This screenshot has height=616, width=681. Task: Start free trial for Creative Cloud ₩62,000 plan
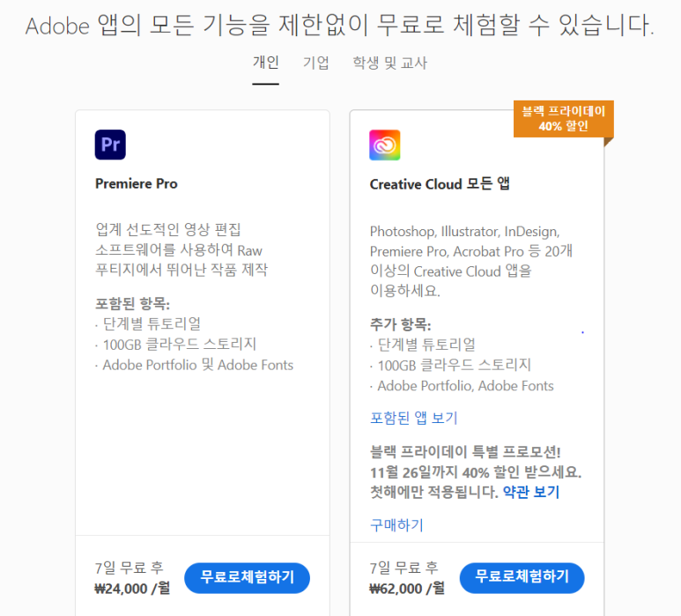coord(522,578)
